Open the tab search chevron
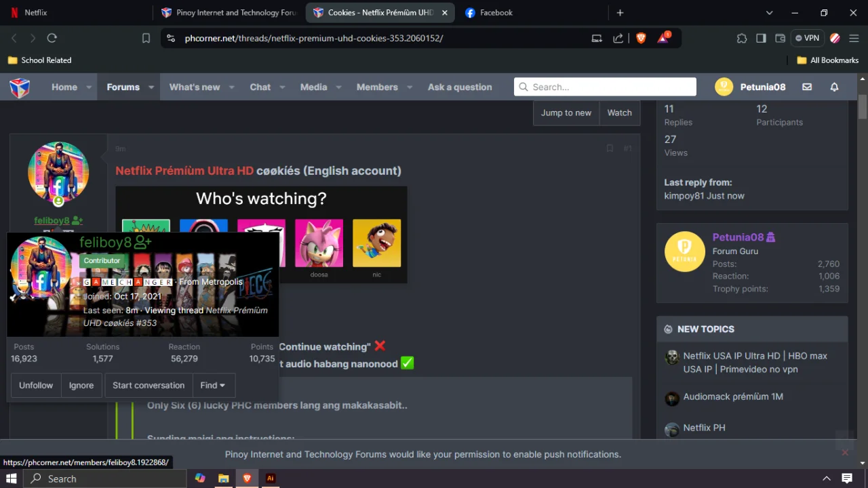868x488 pixels. coord(769,12)
